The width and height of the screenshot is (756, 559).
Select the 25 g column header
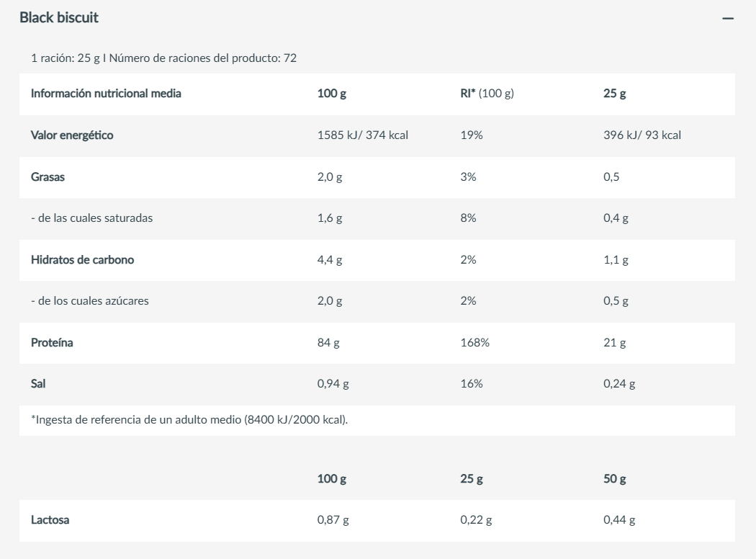pyautogui.click(x=613, y=94)
